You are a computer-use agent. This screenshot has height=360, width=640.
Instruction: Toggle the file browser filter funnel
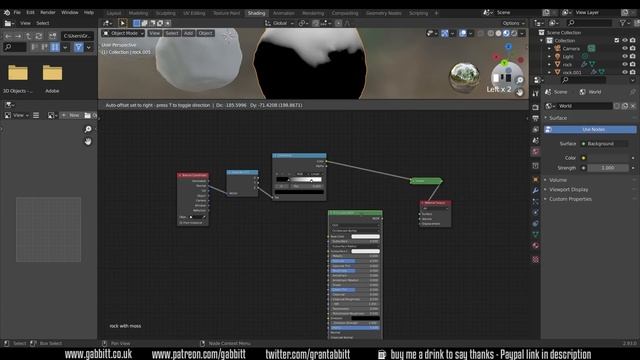[78, 48]
